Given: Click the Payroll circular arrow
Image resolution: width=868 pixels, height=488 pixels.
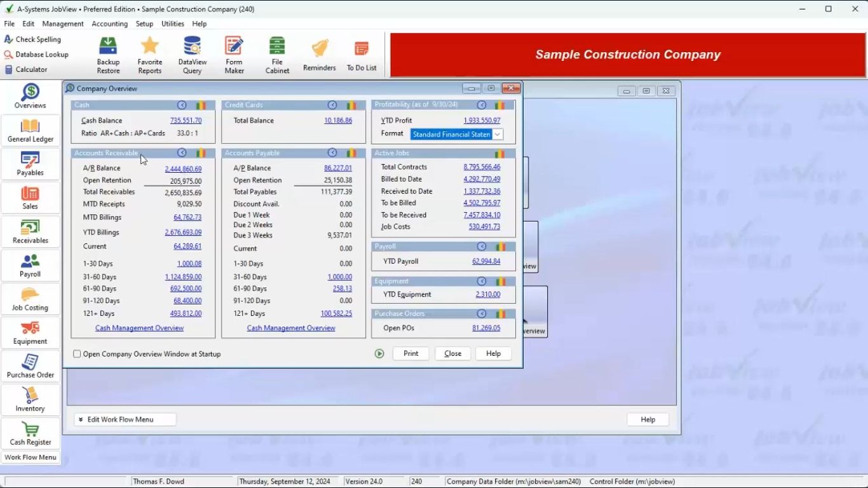Looking at the screenshot, I should pyautogui.click(x=482, y=247).
